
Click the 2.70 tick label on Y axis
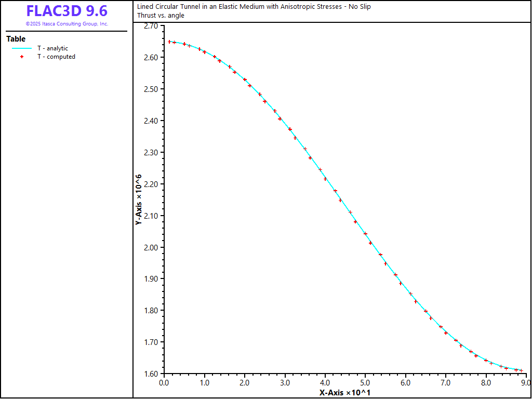[151, 25]
